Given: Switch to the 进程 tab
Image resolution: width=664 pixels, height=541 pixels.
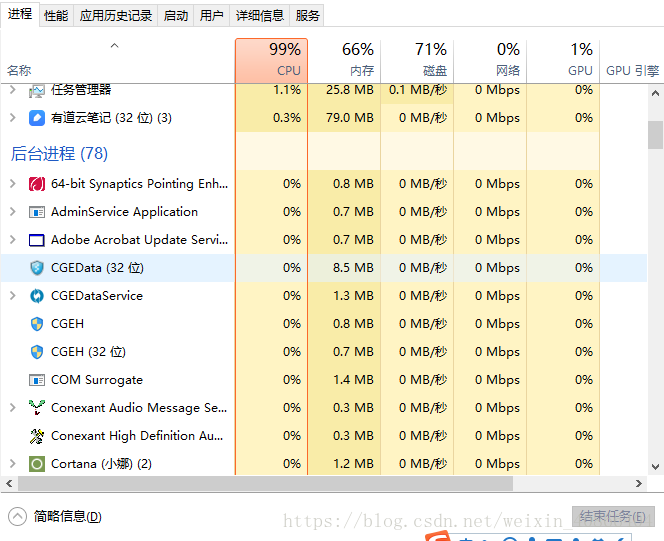Looking at the screenshot, I should [x=20, y=14].
